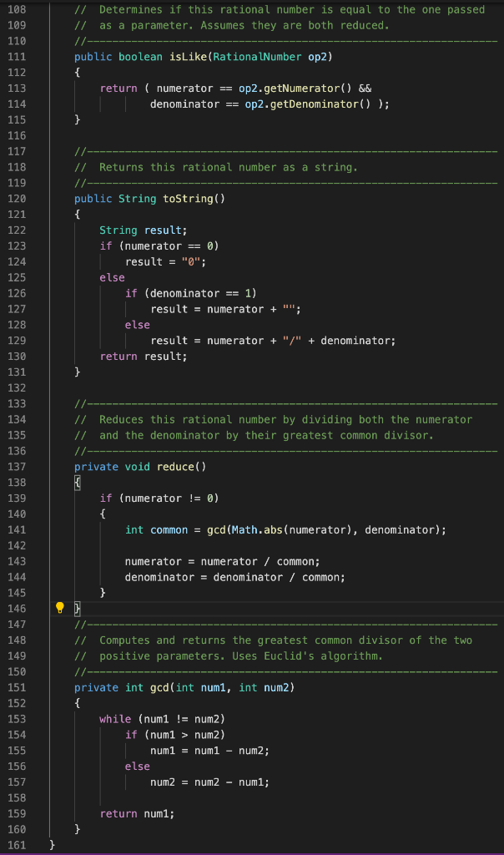
Task: Click the else keyword on line 156
Action: pos(138,766)
